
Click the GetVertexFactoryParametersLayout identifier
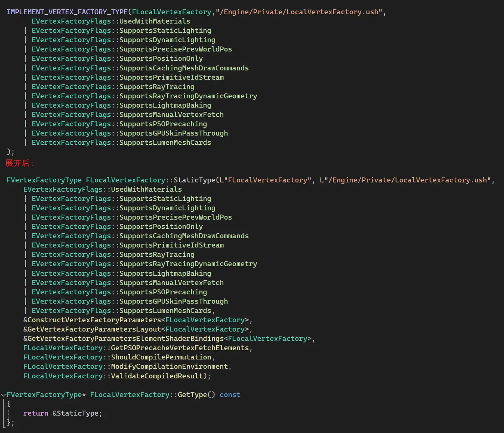tap(93, 329)
